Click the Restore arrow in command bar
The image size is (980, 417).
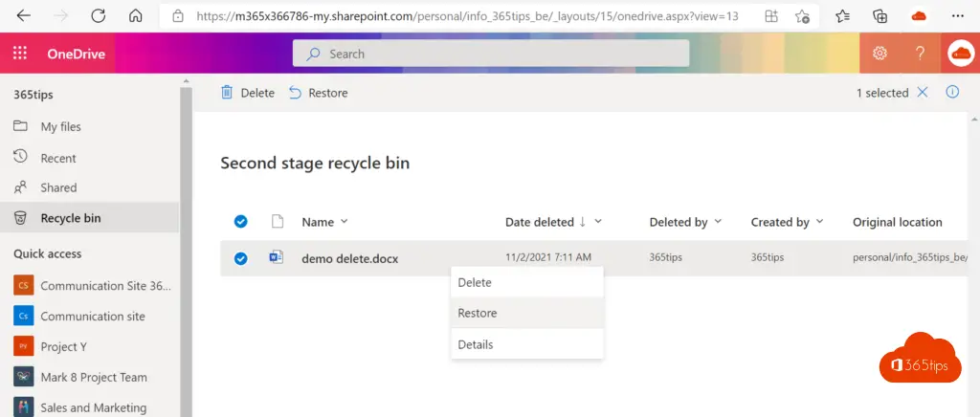click(x=295, y=93)
